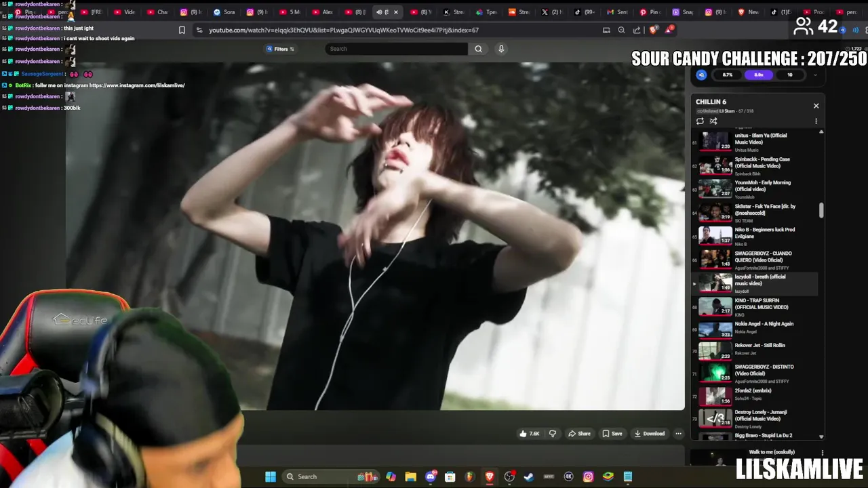Click the browser address bar URL

(x=343, y=30)
